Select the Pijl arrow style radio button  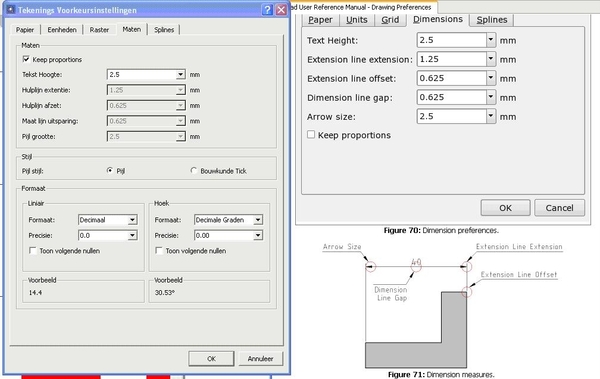(x=110, y=170)
